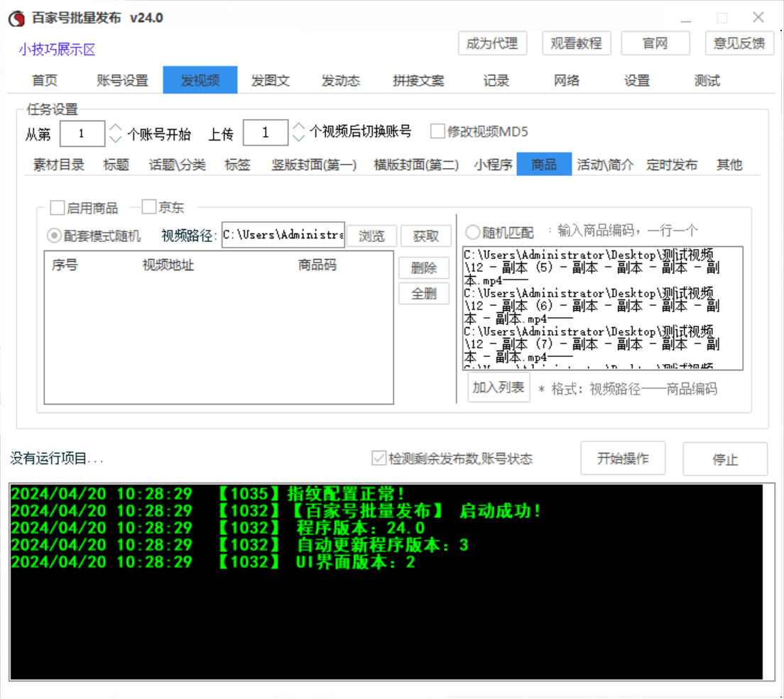Viewport: 784px width, 699px height.
Task: Click the 成为代理 button
Action: tap(492, 43)
